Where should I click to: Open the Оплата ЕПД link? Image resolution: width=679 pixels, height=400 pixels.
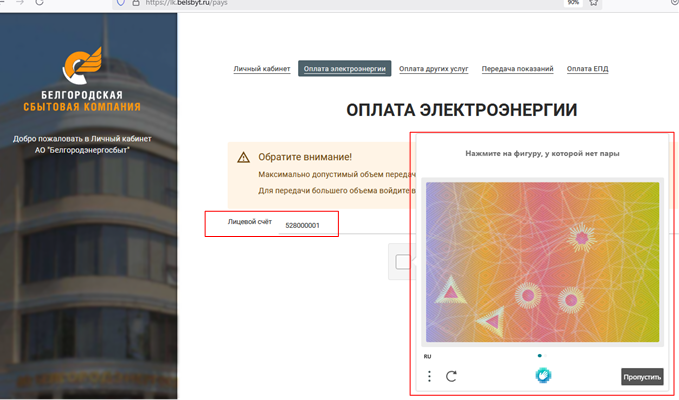(587, 69)
